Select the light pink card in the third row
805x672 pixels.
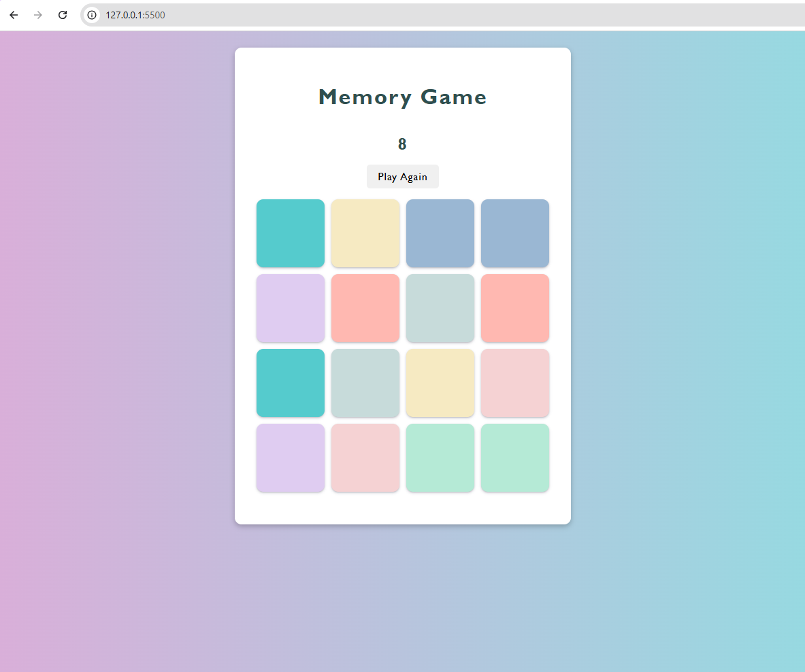[515, 383]
